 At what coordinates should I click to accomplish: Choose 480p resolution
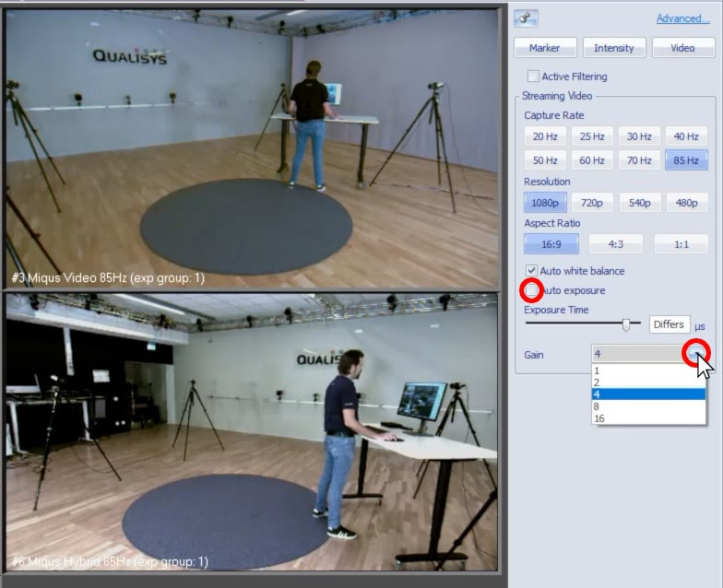coord(685,203)
